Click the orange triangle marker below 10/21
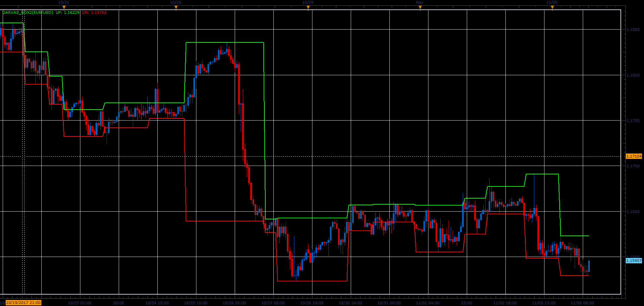The image size is (644, 306). (x=64, y=7)
